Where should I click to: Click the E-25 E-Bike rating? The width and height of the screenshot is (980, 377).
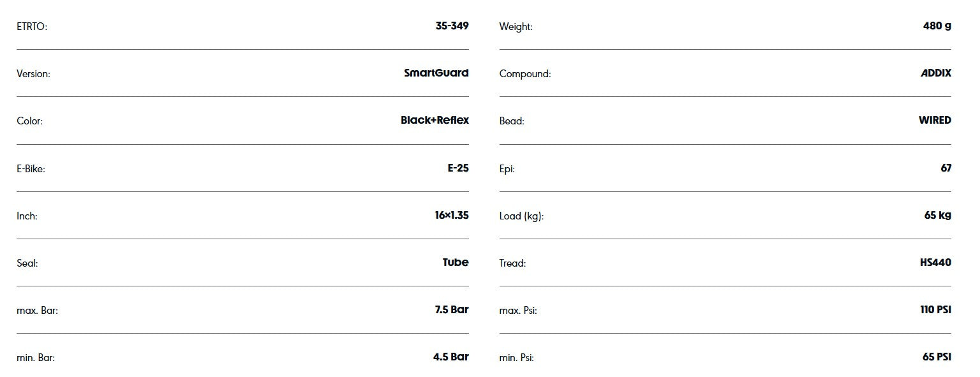(458, 168)
